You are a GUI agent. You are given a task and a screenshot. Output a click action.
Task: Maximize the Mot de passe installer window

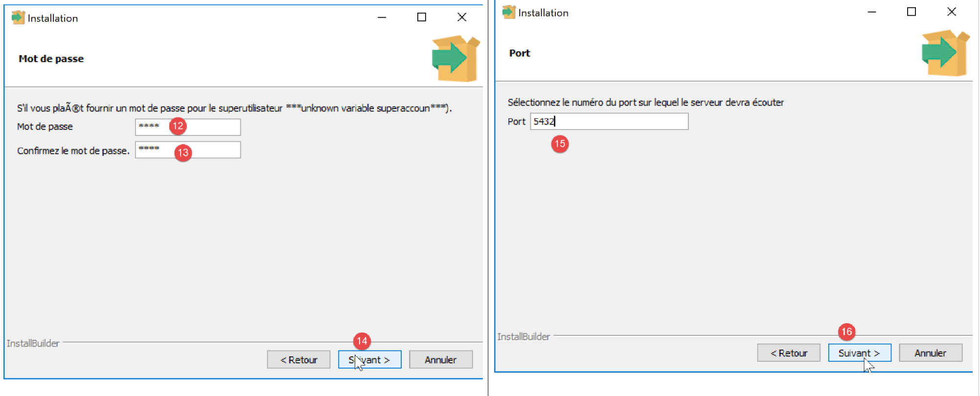click(421, 17)
